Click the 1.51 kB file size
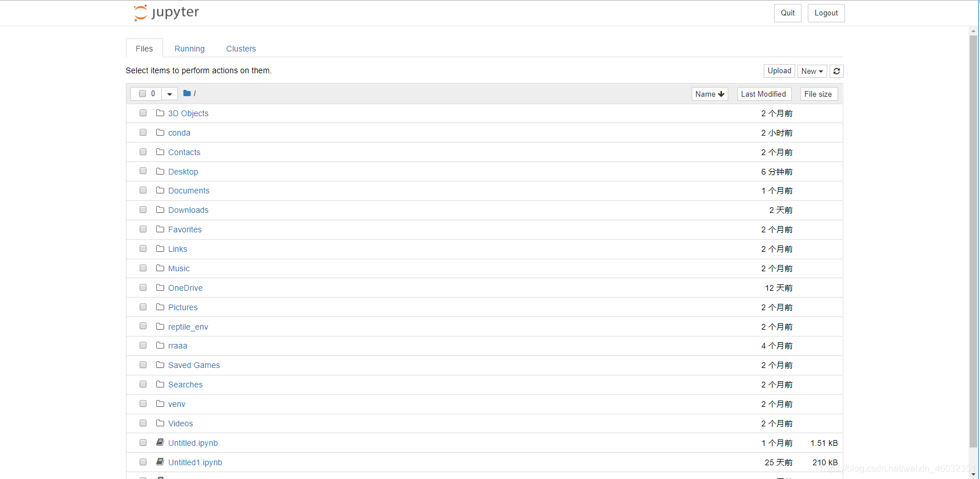The height and width of the screenshot is (479, 980). click(x=824, y=443)
